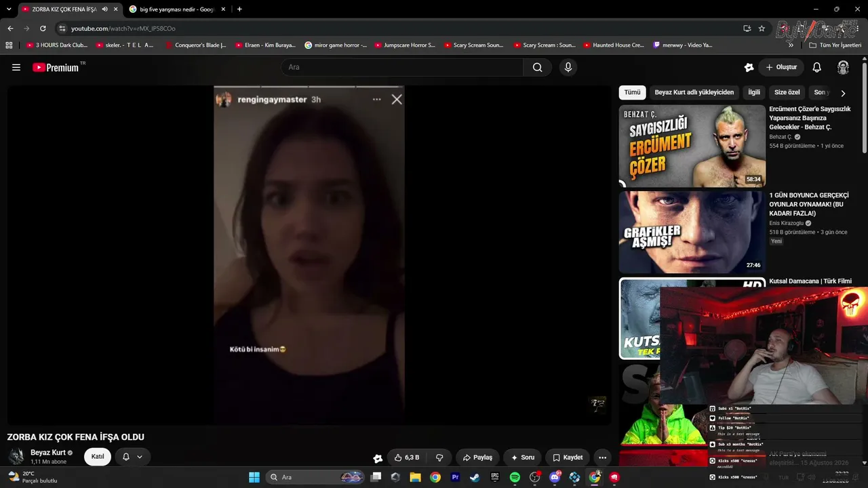Show more filter chips with right arrow

[x=843, y=93]
